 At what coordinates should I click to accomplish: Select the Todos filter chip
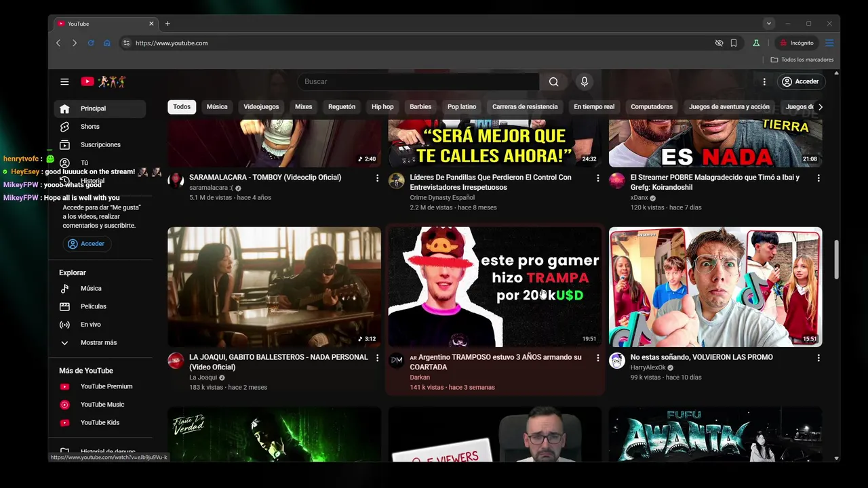[x=182, y=106]
